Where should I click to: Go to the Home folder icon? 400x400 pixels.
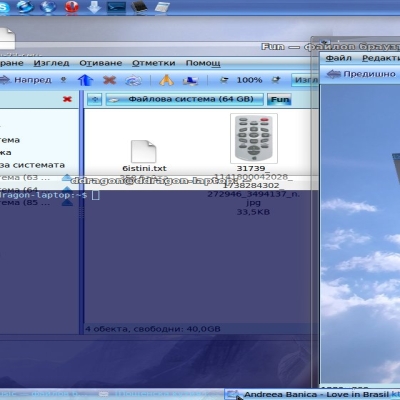[166, 80]
